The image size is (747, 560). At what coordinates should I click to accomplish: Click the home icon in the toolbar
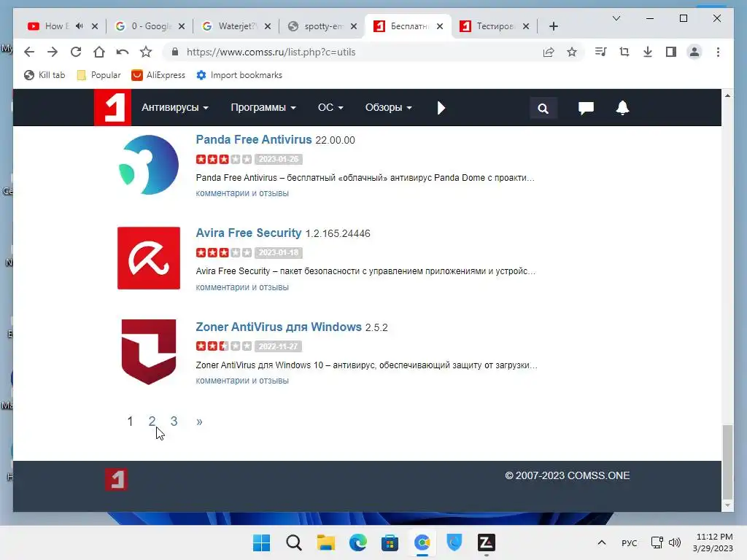tap(99, 52)
